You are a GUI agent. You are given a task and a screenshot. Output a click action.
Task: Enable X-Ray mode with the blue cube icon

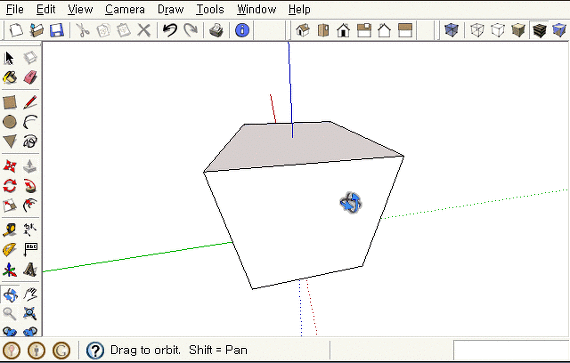(x=451, y=30)
